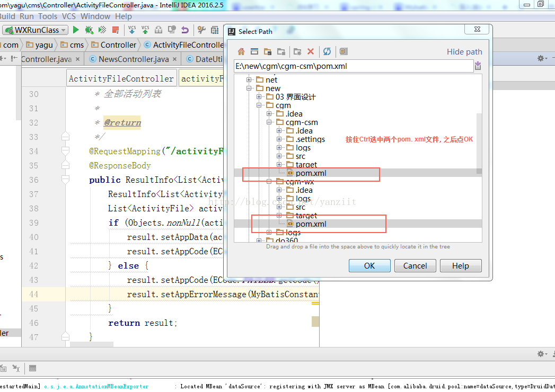
Task: Expand 03 界面设计 folder
Action: tap(259, 96)
